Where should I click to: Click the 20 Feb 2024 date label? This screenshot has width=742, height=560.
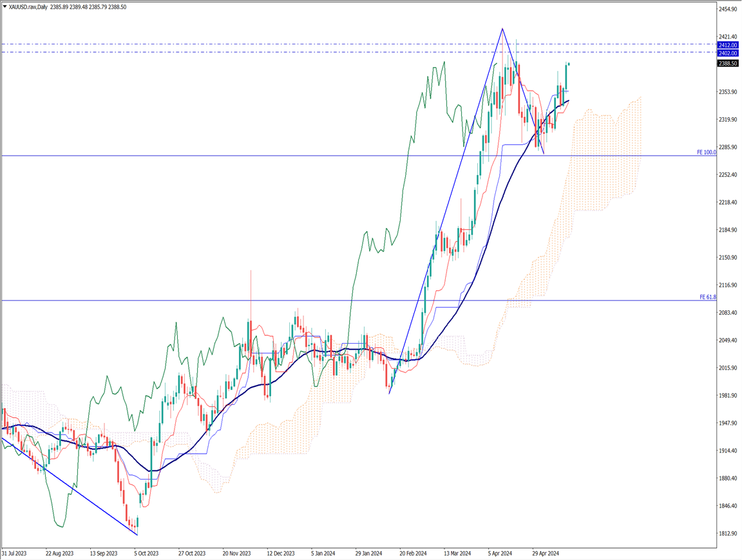click(412, 553)
